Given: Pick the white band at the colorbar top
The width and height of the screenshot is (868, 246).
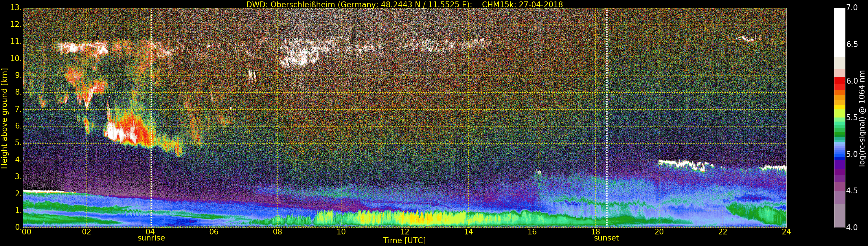Looking at the screenshot, I should pyautogui.click(x=839, y=32).
